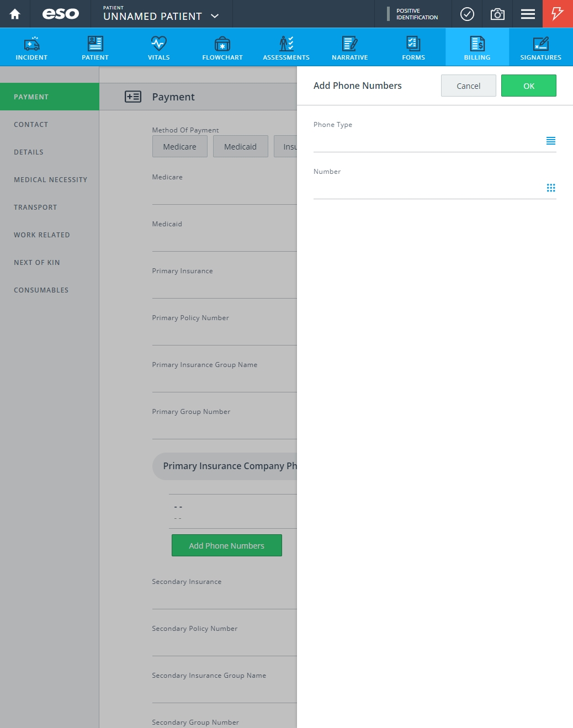Image resolution: width=573 pixels, height=728 pixels.
Task: Select Medical Necessity in sidebar
Action: click(x=50, y=179)
